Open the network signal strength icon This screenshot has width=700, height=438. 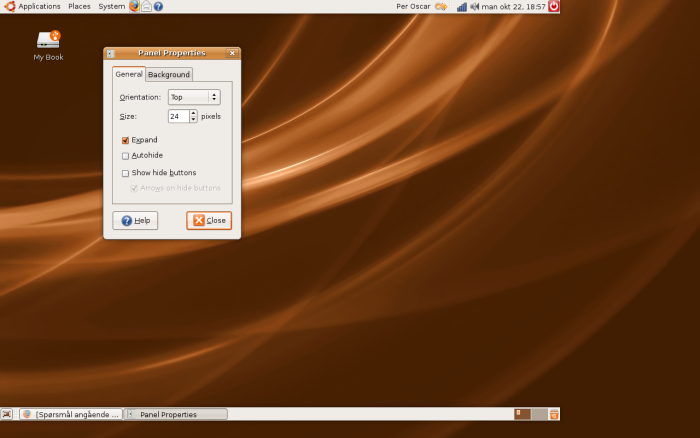pyautogui.click(x=462, y=6)
